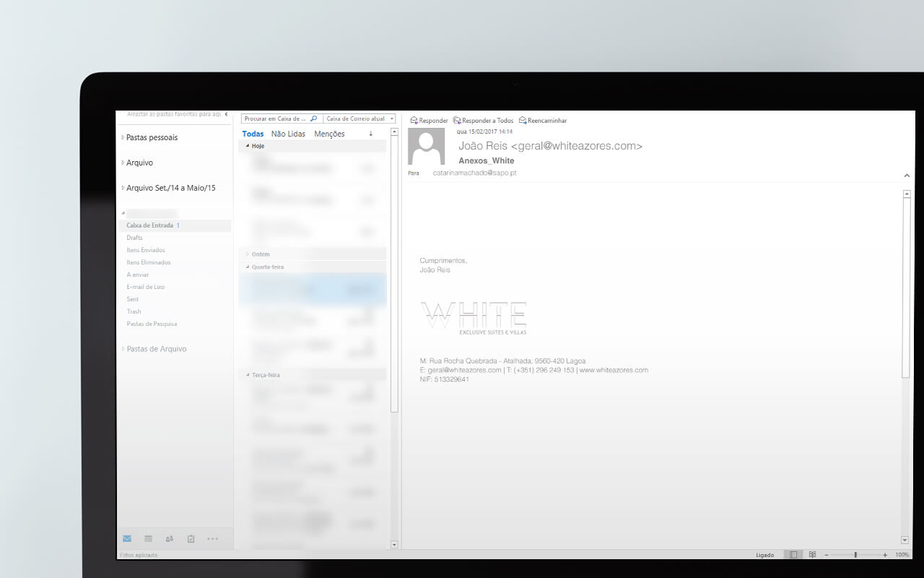Switch to the Calendar view icon

(148, 538)
